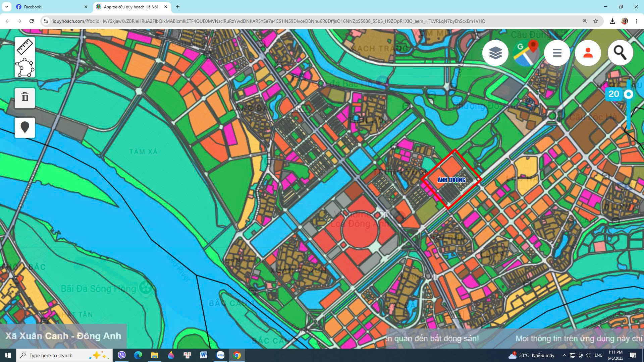Open the user account profile icon
644x362 pixels.
pyautogui.click(x=588, y=53)
